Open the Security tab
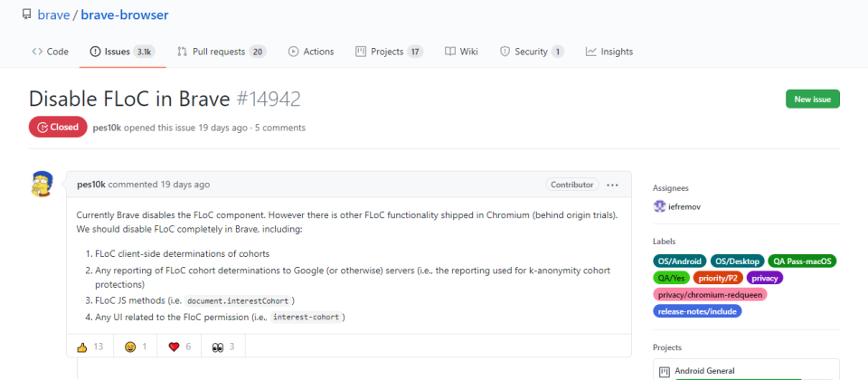This screenshot has height=380, width=868. pyautogui.click(x=532, y=52)
